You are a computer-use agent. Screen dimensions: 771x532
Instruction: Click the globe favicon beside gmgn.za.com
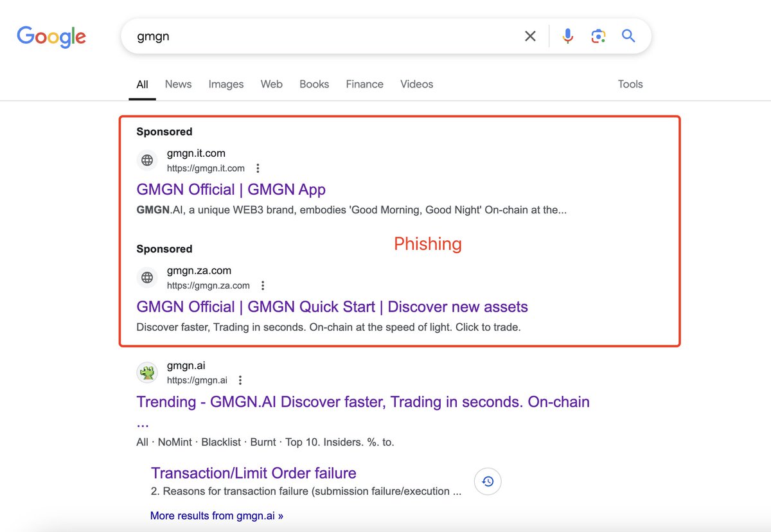(147, 278)
